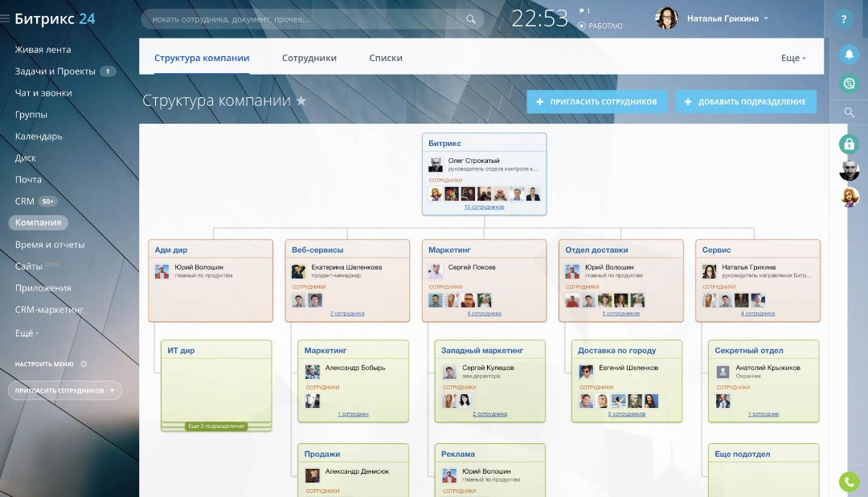The image size is (868, 497).
Task: Click the green lock icon
Action: (x=849, y=145)
